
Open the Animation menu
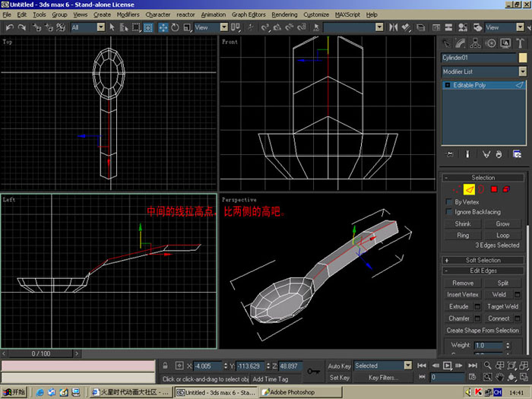tap(213, 14)
